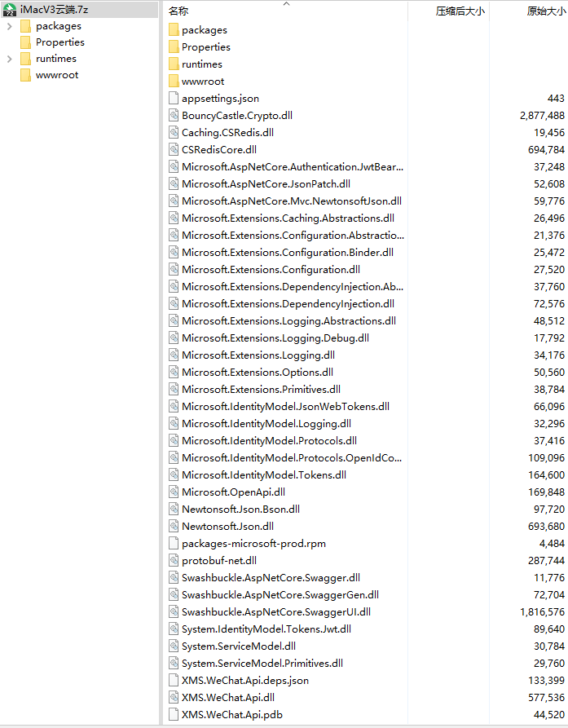Select Microsoft.Extensions.Configuration.dll file name

[x=271, y=270]
